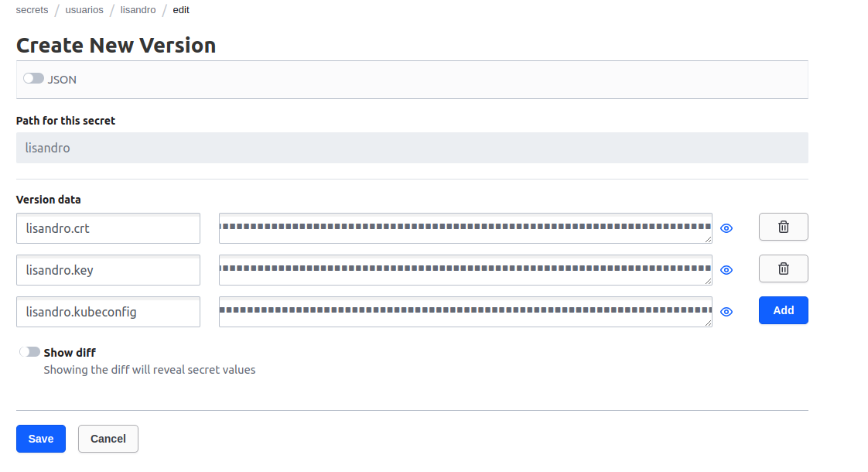Reveal the lisandro.key secret value
The width and height of the screenshot is (868, 472).
[726, 270]
